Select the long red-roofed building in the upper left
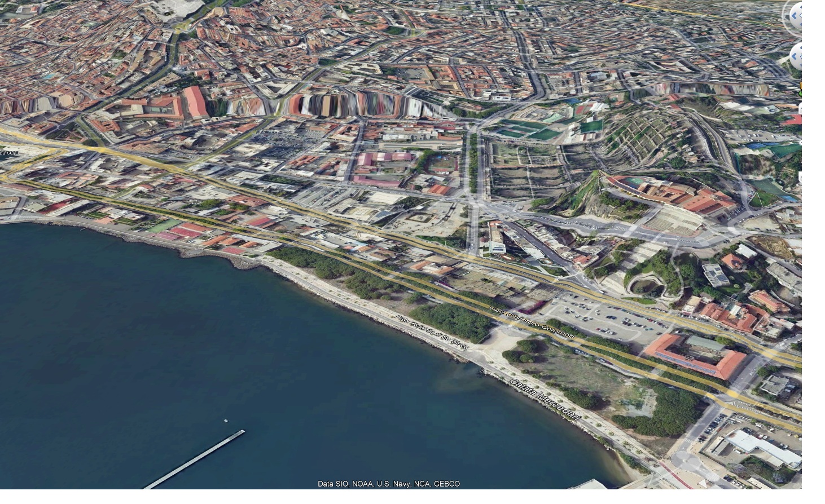825x504 pixels. [195, 102]
